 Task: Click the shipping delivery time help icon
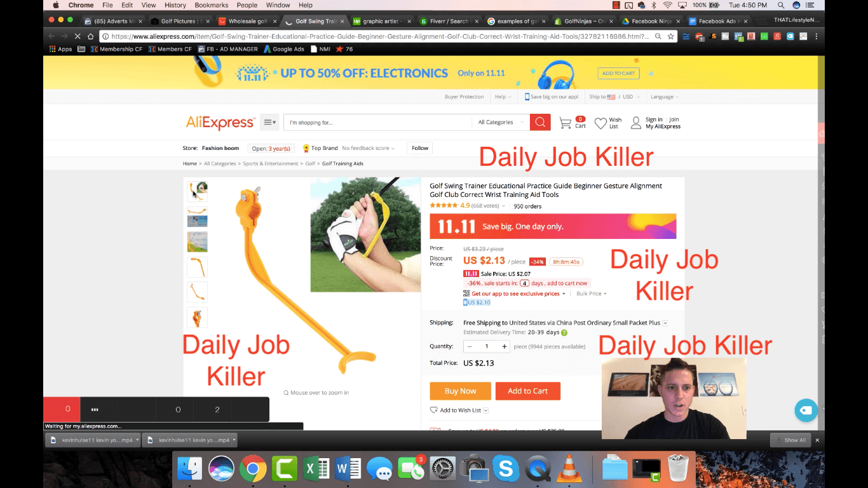tap(564, 332)
